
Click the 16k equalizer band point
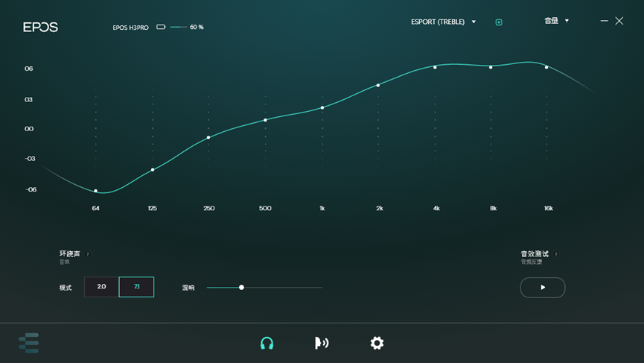[546, 67]
